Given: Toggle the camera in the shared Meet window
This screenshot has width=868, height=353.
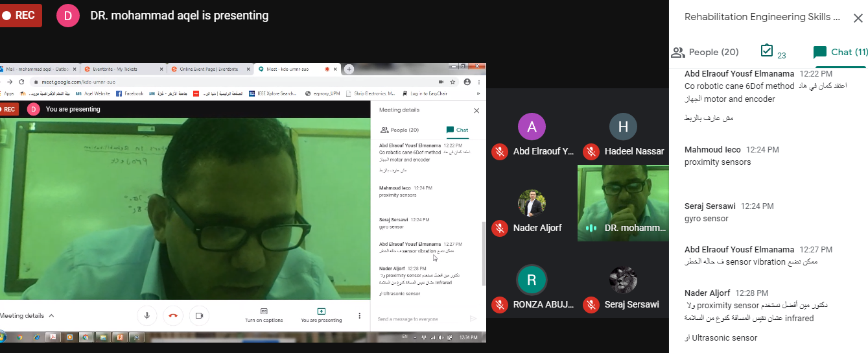Looking at the screenshot, I should [199, 315].
